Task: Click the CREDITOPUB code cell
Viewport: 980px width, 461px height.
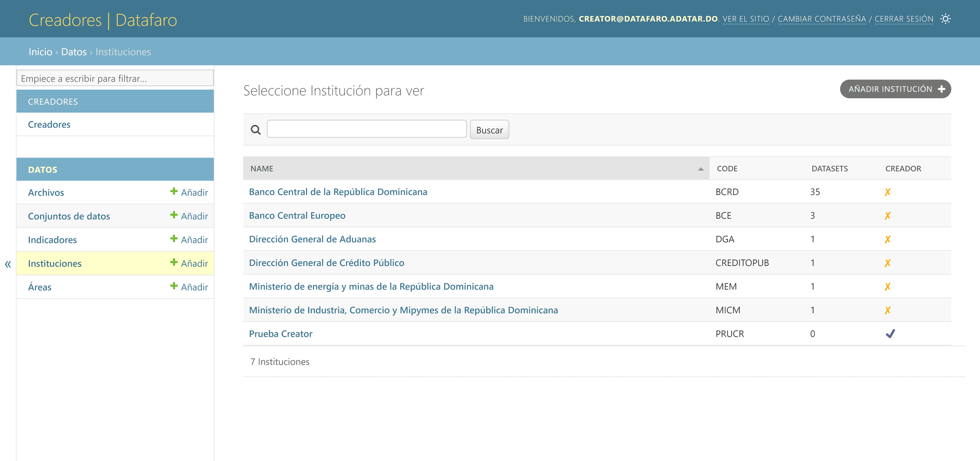Action: [742, 263]
